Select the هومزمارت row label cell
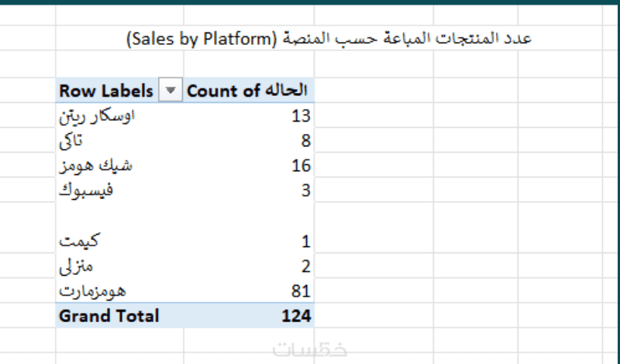620x364 pixels. pyautogui.click(x=92, y=291)
